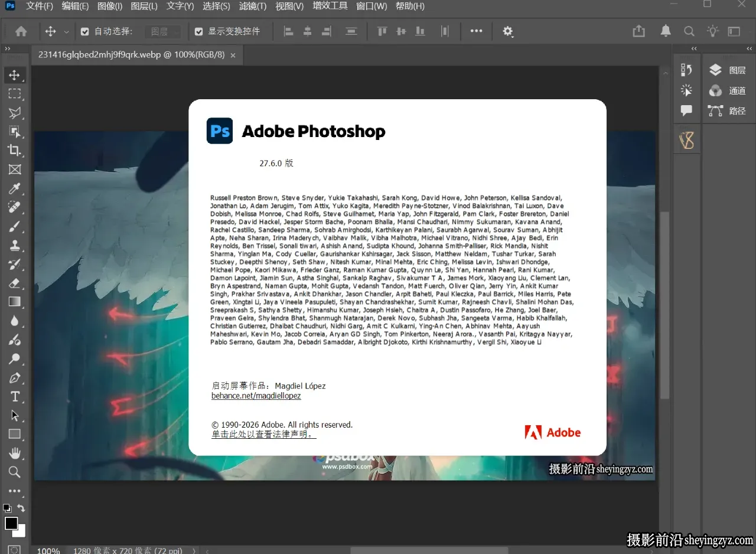The width and height of the screenshot is (756, 554).
Task: Open the 帮助(H) menu
Action: pos(410,6)
